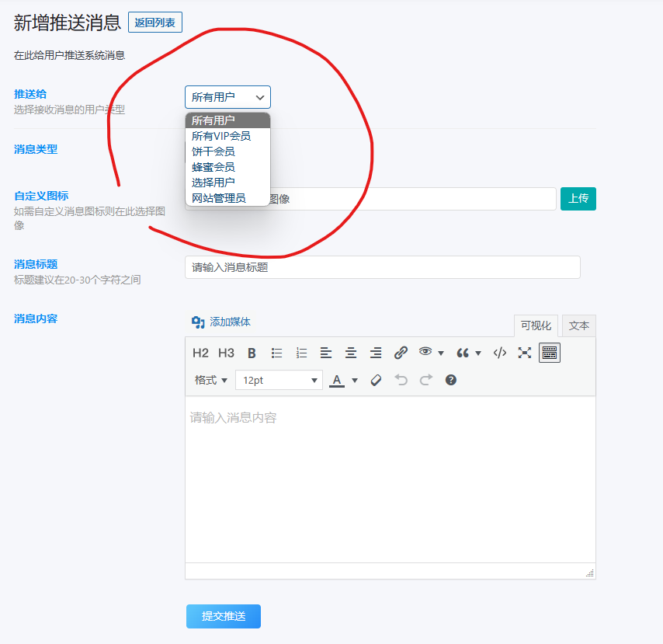Click the clear formatting eraser icon

coord(376,380)
